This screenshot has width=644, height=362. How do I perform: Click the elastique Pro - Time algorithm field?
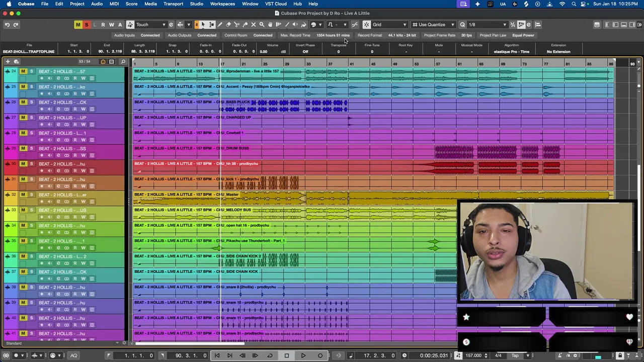click(x=512, y=52)
